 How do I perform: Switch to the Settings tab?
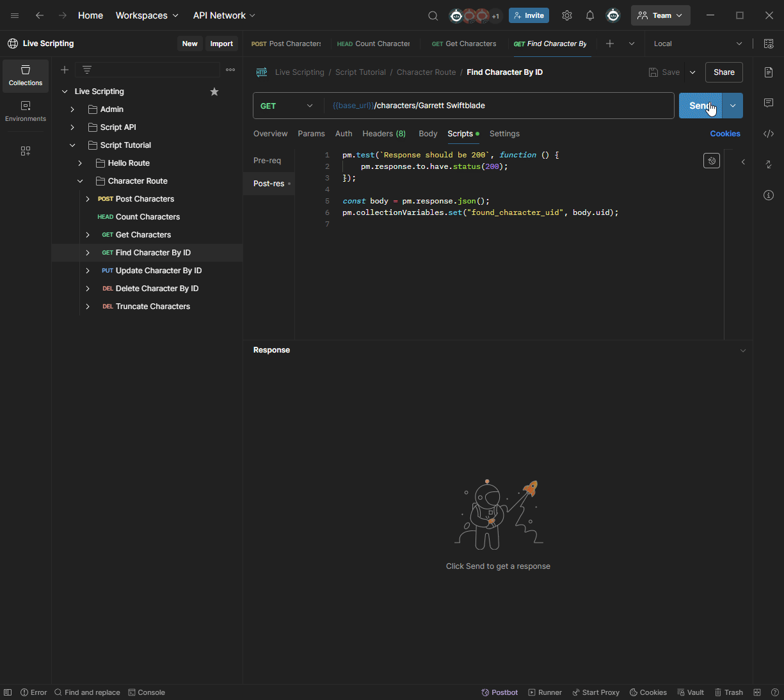click(504, 134)
